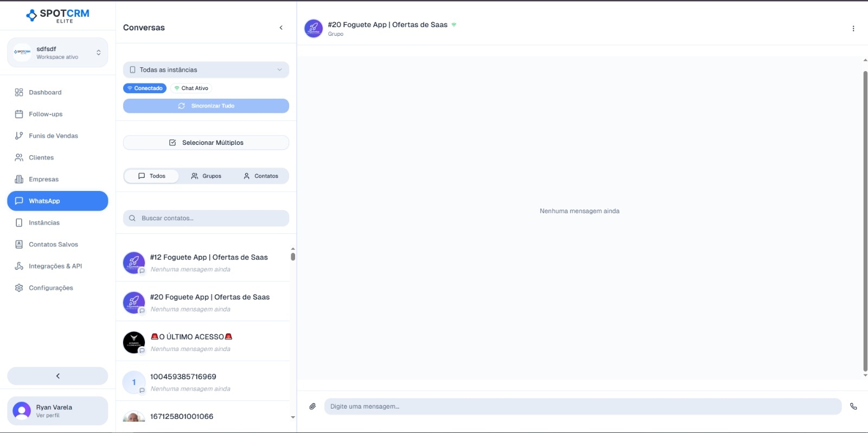Viewport: 868px width, 433px height.
Task: Toggle the Conectado status filter
Action: point(145,88)
